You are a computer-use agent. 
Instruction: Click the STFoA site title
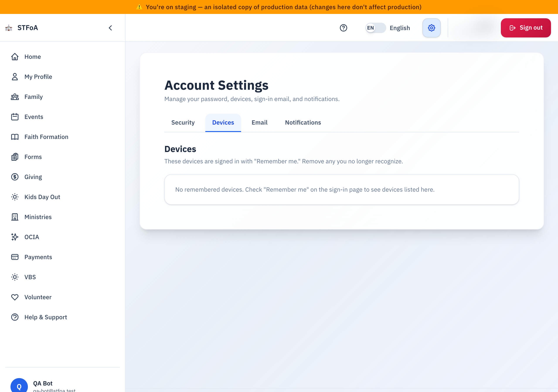[x=28, y=28]
